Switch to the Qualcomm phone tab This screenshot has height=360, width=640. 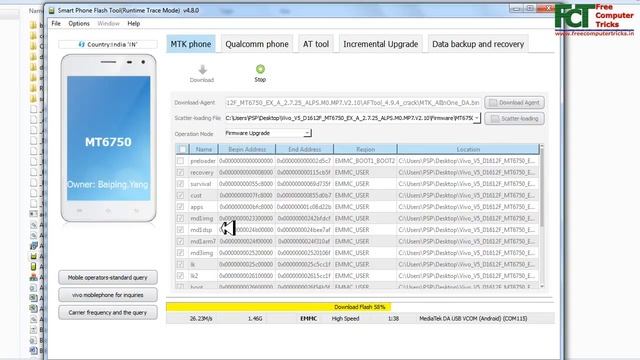(x=257, y=44)
